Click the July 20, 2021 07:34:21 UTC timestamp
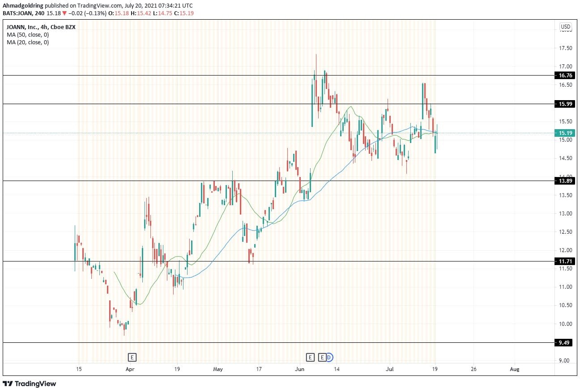Viewport: 580px width, 392px height. 158,5
